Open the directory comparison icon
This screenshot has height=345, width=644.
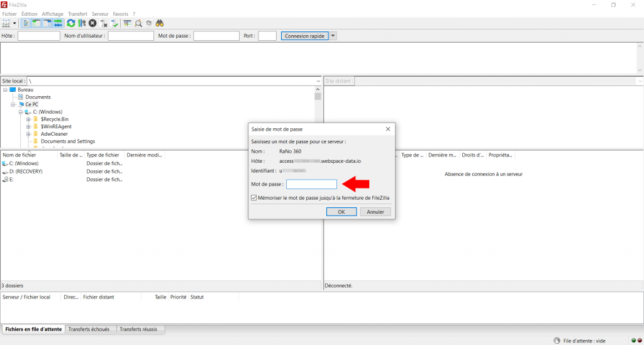click(x=127, y=23)
